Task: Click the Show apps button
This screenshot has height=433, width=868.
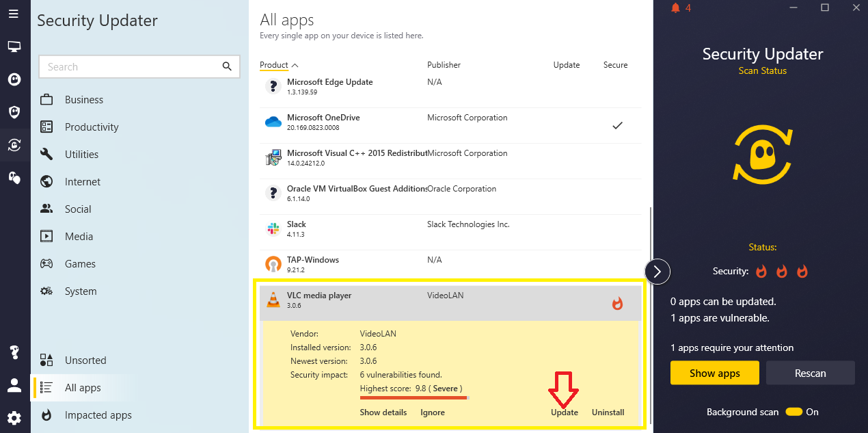Action: pyautogui.click(x=715, y=373)
